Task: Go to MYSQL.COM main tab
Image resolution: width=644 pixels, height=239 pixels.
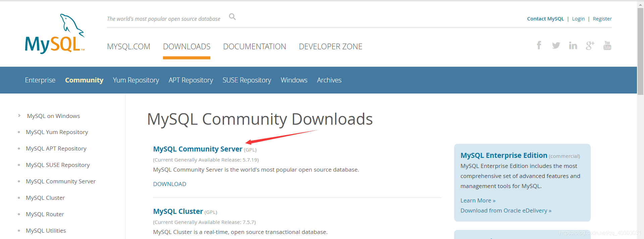Action: point(128,47)
